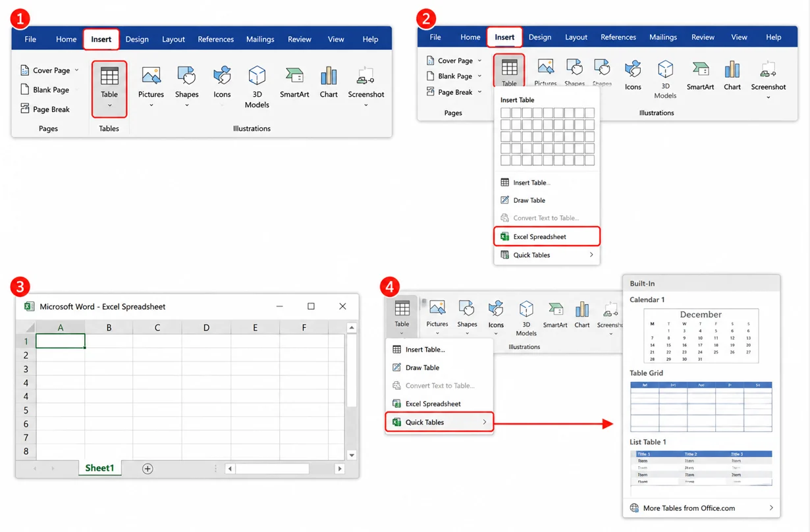
Task: Click Shapes icon in the step 1 ribbon
Action: click(x=186, y=76)
